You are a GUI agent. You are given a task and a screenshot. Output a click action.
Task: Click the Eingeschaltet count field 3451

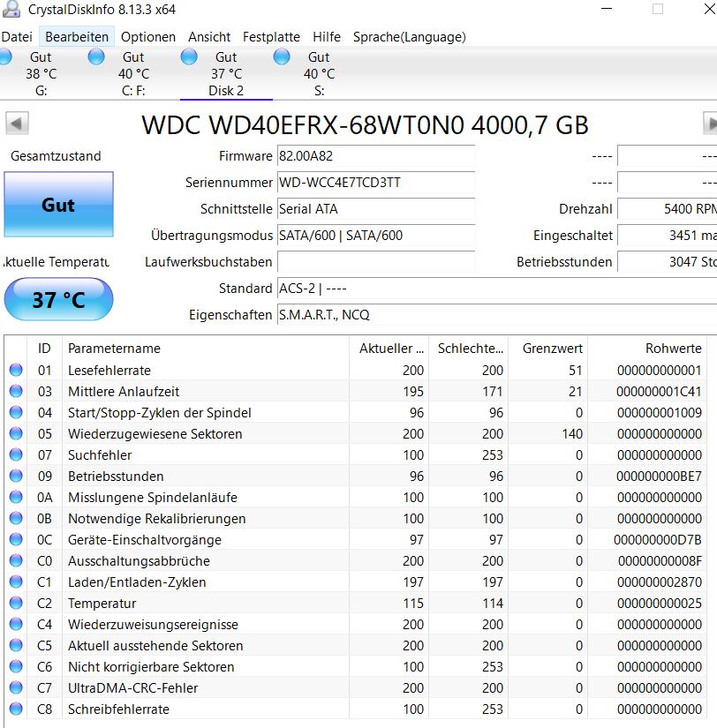click(668, 236)
